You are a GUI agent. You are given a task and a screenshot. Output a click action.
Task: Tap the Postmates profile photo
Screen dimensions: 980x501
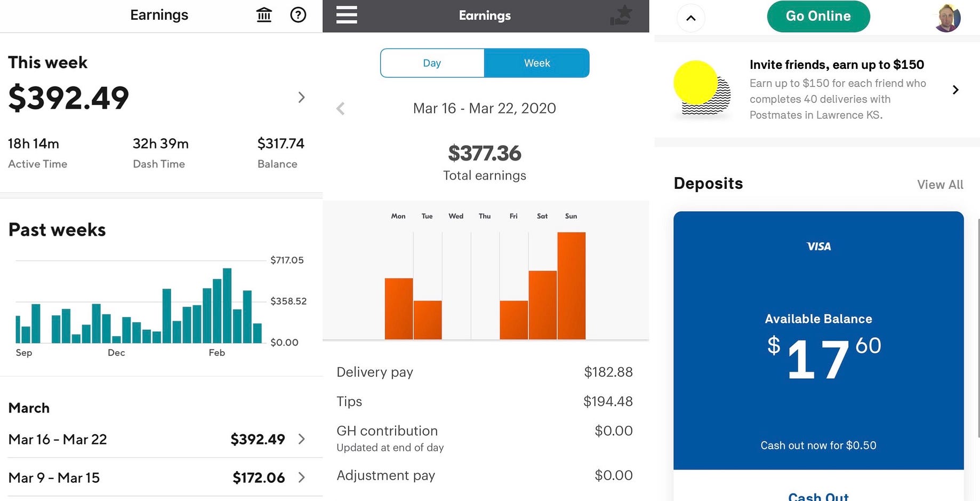pos(947,18)
